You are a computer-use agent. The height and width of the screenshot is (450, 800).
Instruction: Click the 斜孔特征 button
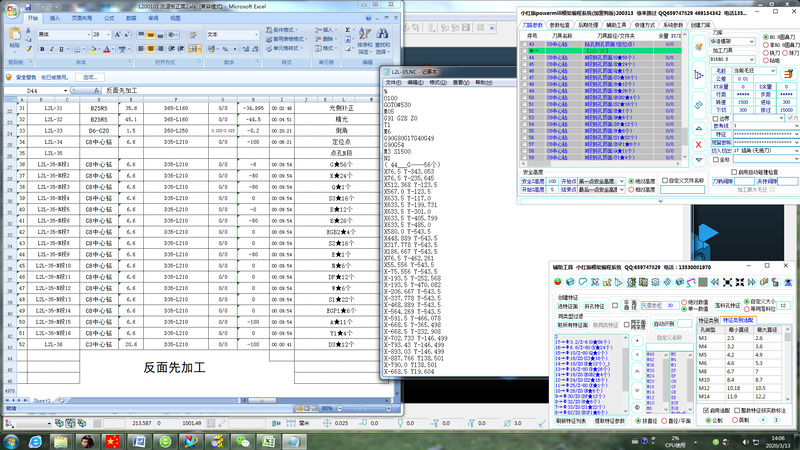[x=594, y=306]
